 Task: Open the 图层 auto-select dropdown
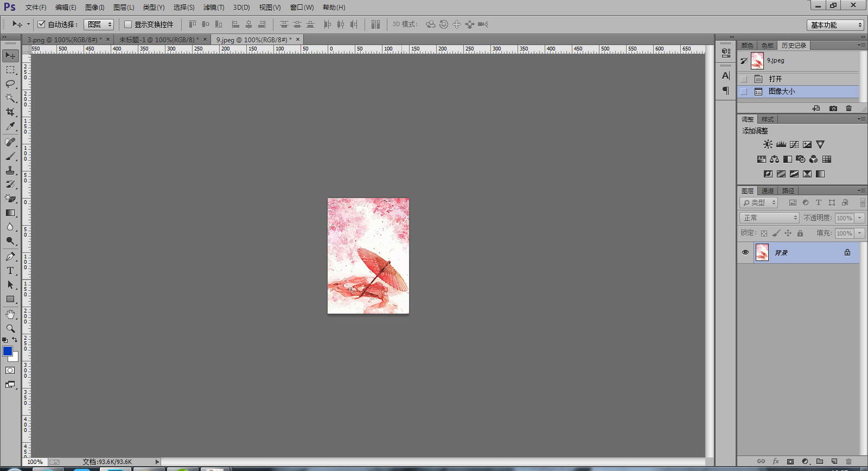(99, 24)
